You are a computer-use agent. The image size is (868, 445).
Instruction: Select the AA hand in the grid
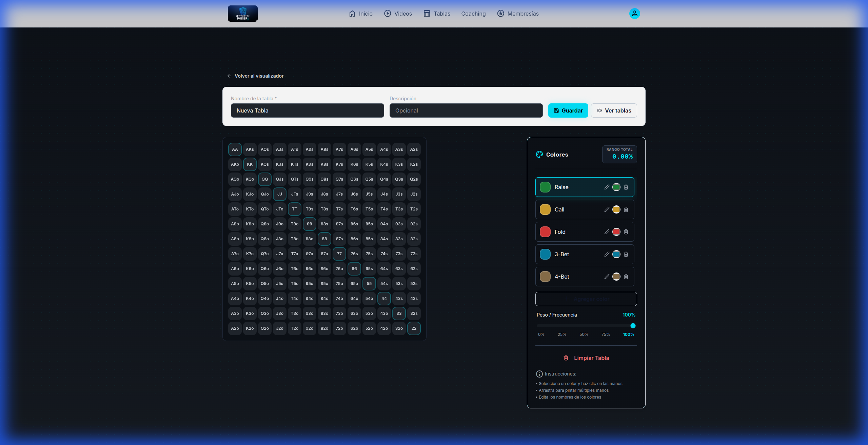point(235,149)
